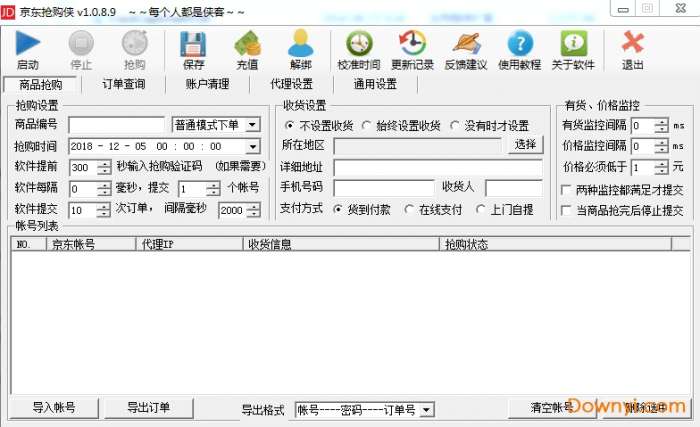Image resolution: width=700 pixels, height=427 pixels.
Task: Click the 导出订单 button
Action: [149, 407]
